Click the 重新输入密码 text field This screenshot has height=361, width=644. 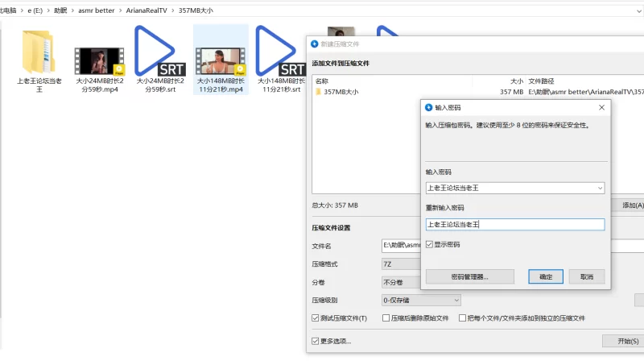[514, 225]
